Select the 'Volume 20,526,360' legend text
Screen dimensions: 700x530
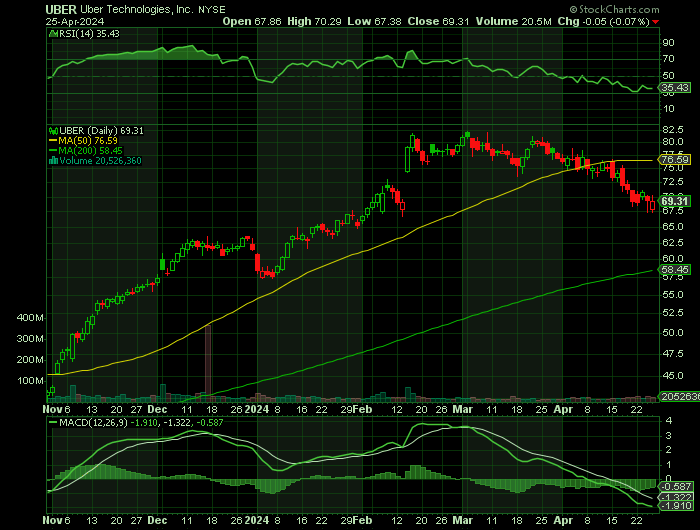tap(100, 161)
